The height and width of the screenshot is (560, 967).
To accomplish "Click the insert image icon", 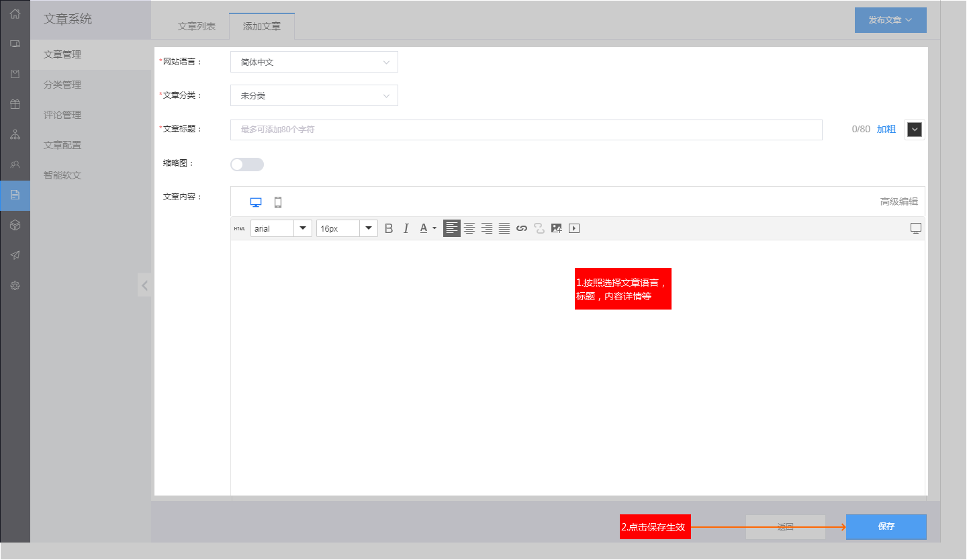I will 556,228.
